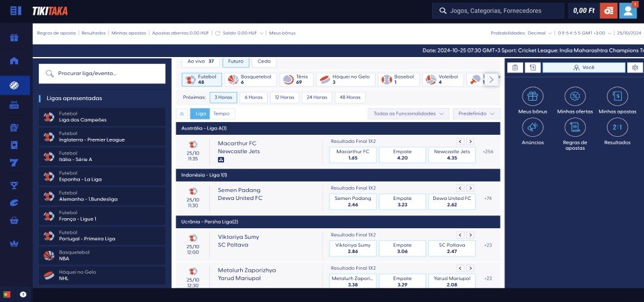Open the Meus bônus gift icon

pos(533,97)
